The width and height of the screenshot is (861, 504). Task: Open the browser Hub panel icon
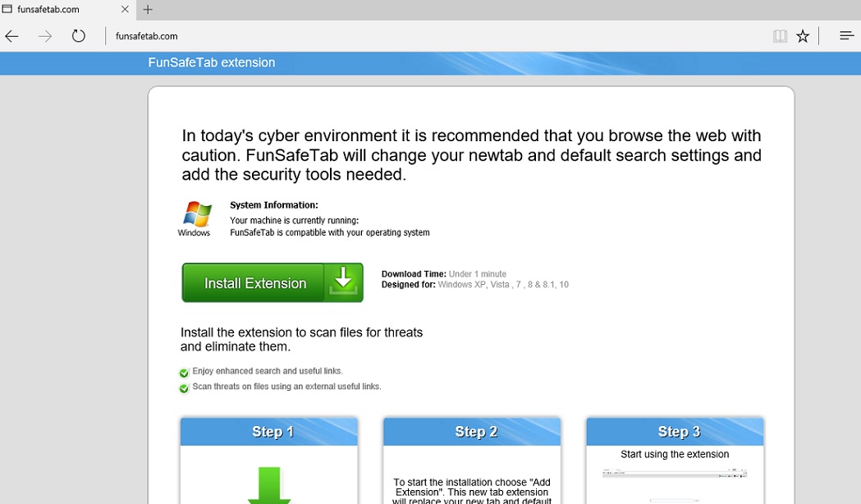(846, 36)
